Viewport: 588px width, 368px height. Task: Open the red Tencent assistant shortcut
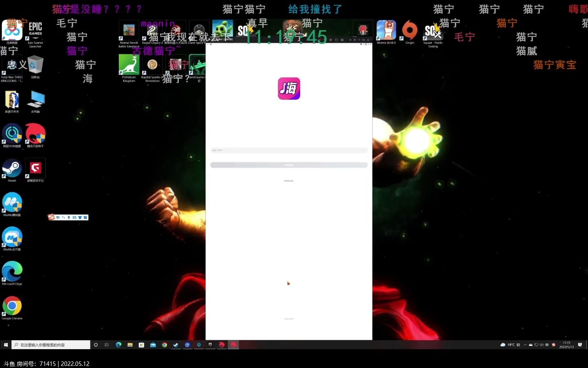[x=36, y=135]
